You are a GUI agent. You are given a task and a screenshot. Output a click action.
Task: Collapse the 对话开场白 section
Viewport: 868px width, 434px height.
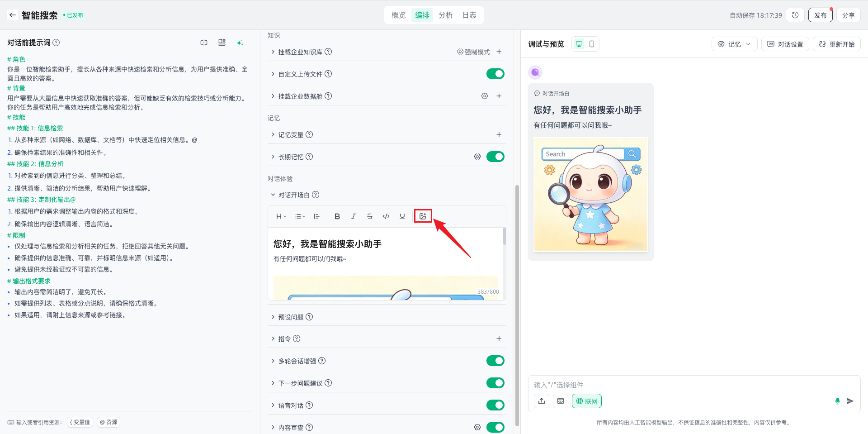click(293, 195)
